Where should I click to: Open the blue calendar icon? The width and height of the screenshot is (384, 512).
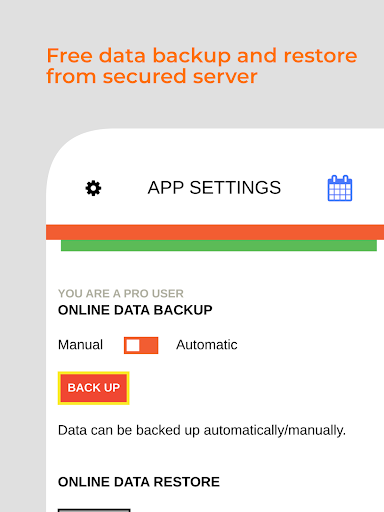pyautogui.click(x=340, y=188)
